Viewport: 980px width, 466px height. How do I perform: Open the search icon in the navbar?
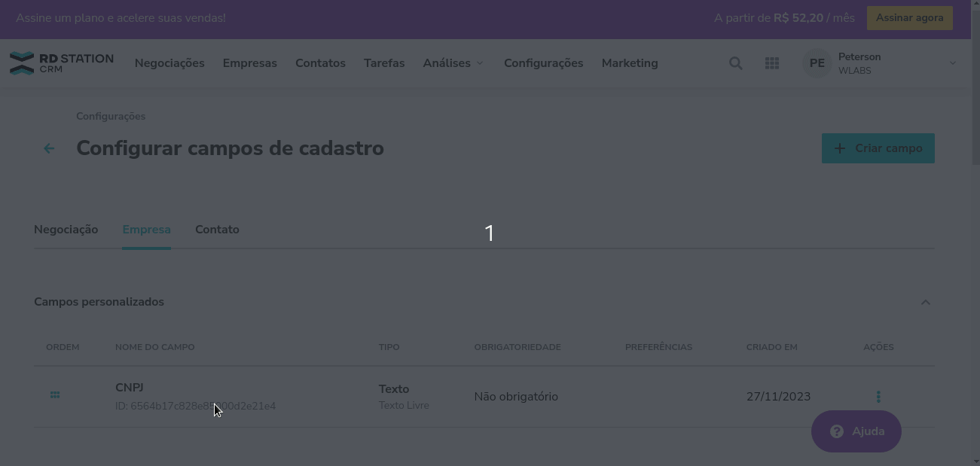coord(734,63)
